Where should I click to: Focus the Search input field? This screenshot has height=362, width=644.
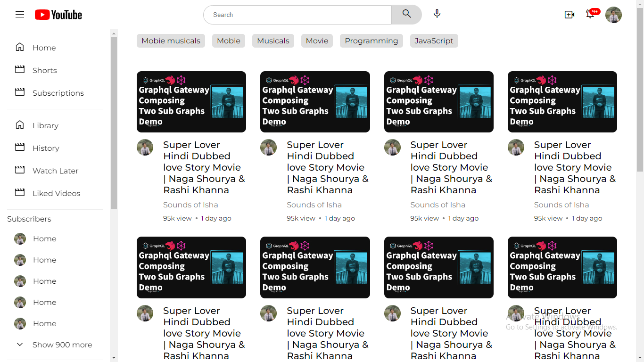[x=297, y=15]
